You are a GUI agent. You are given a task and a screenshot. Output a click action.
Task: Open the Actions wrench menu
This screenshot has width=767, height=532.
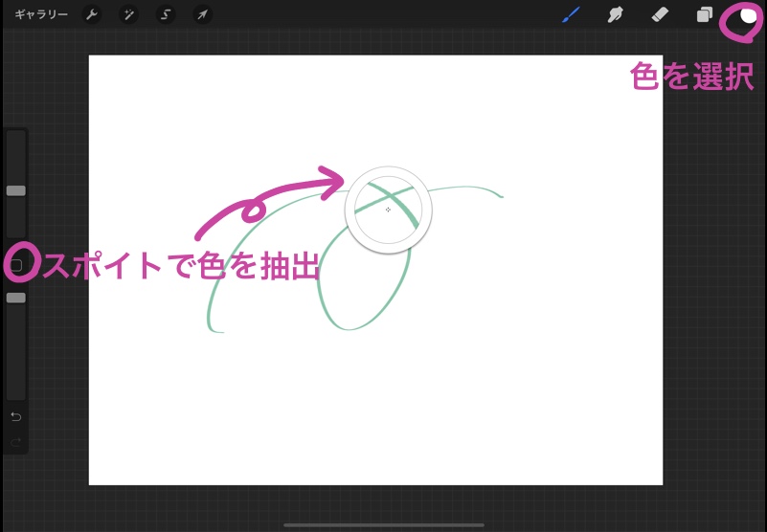pyautogui.click(x=92, y=15)
